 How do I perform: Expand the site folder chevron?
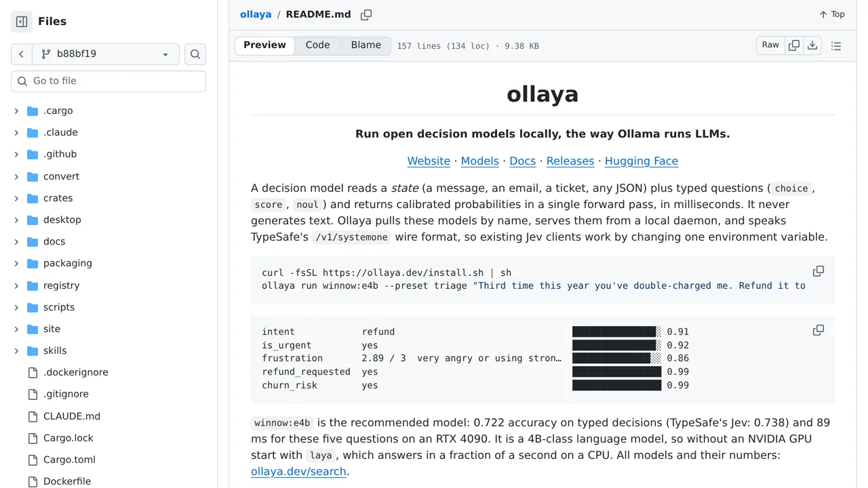16,329
